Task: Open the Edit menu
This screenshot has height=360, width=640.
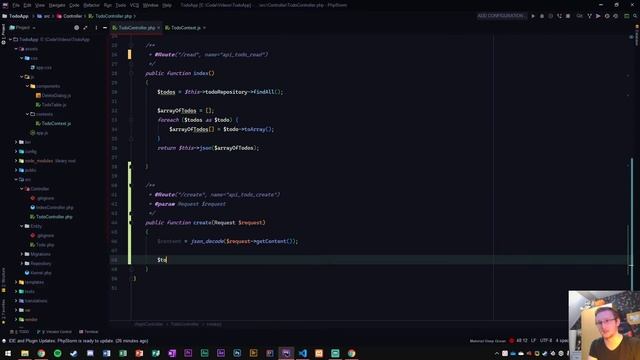Action: (x=27, y=5)
